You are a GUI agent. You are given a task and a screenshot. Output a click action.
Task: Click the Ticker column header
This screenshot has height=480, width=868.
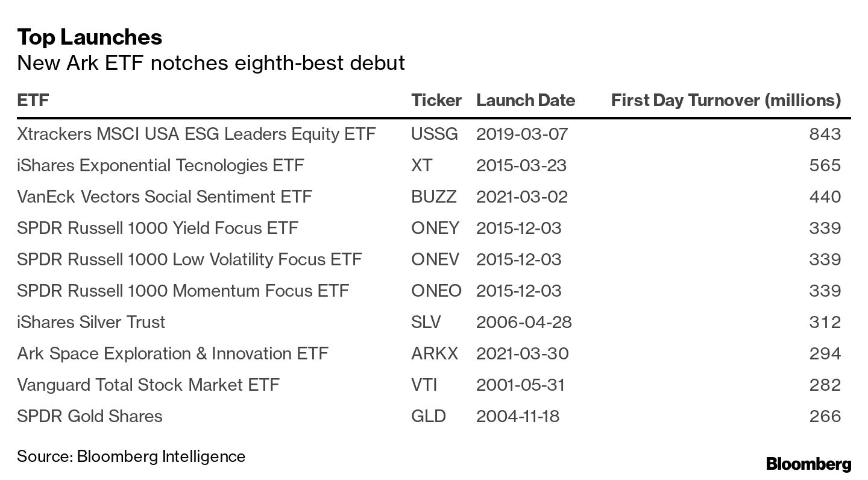point(436,100)
